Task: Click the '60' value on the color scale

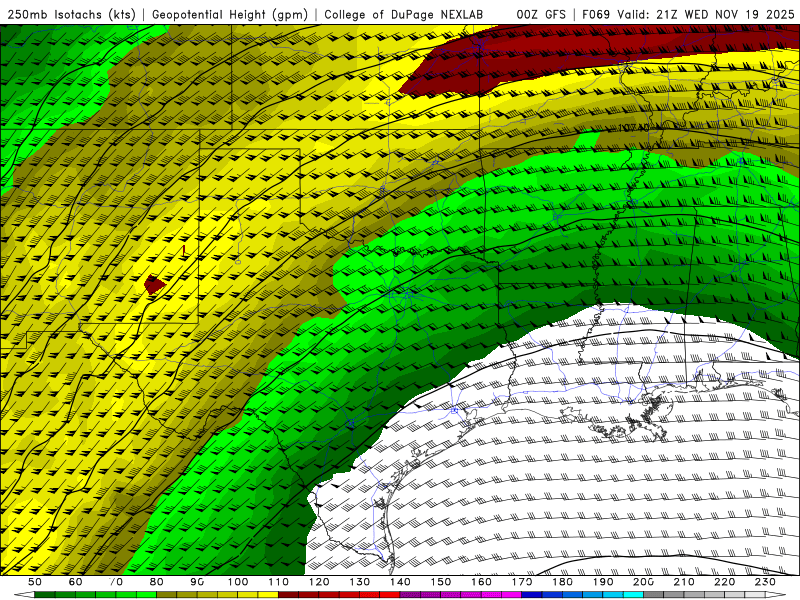Action: coord(76,582)
